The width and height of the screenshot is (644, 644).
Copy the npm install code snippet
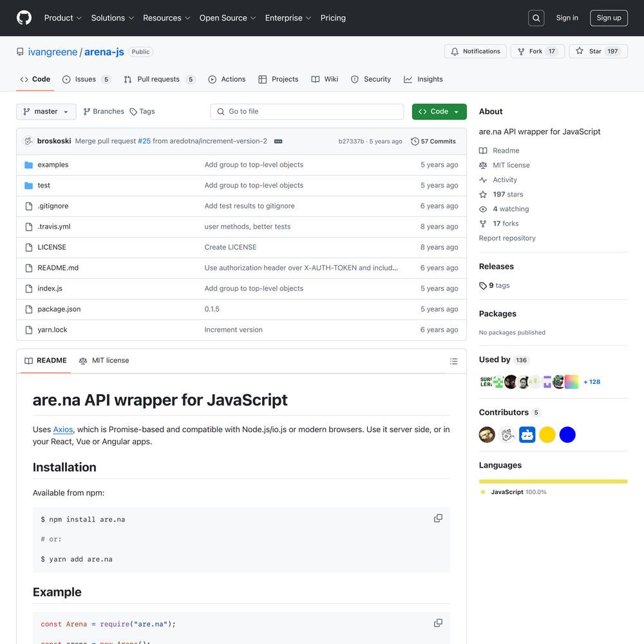(438, 518)
